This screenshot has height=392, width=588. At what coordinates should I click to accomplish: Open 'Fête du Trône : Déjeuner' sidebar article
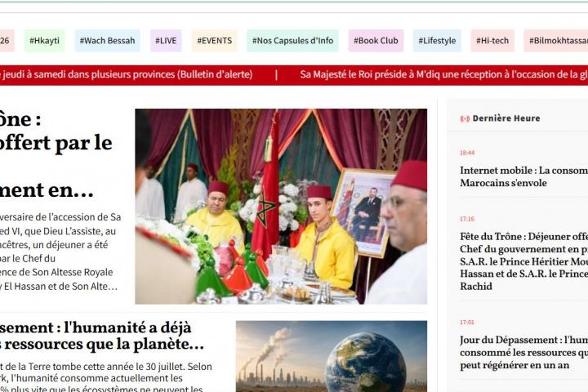[523, 261]
